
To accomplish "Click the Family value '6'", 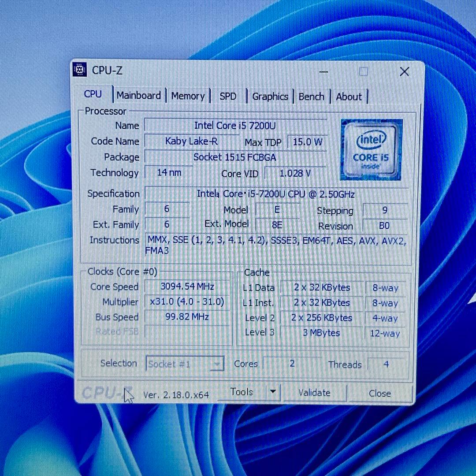I will click(167, 209).
